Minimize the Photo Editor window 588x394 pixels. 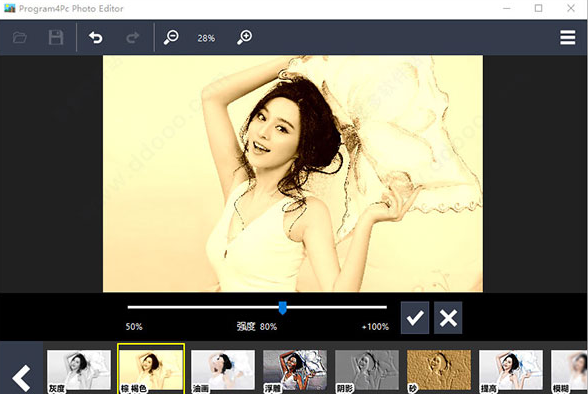pos(507,8)
